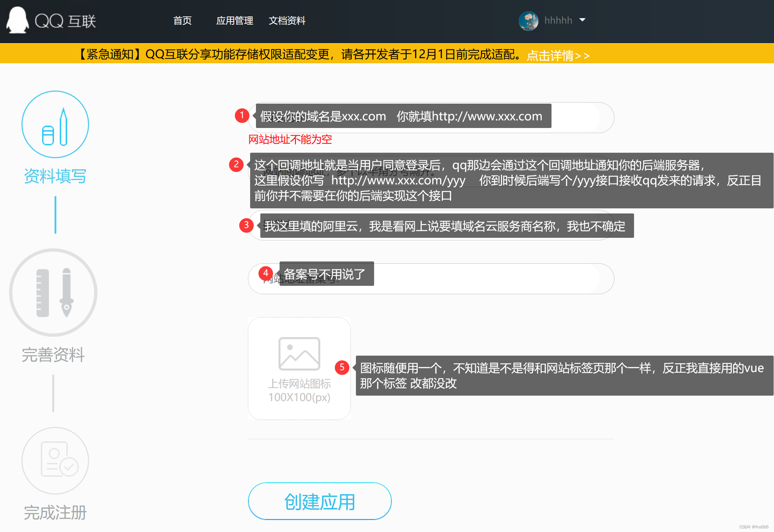Viewport: 774px width, 532px height.
Task: Open the 应用管理 menu item
Action: tap(234, 21)
